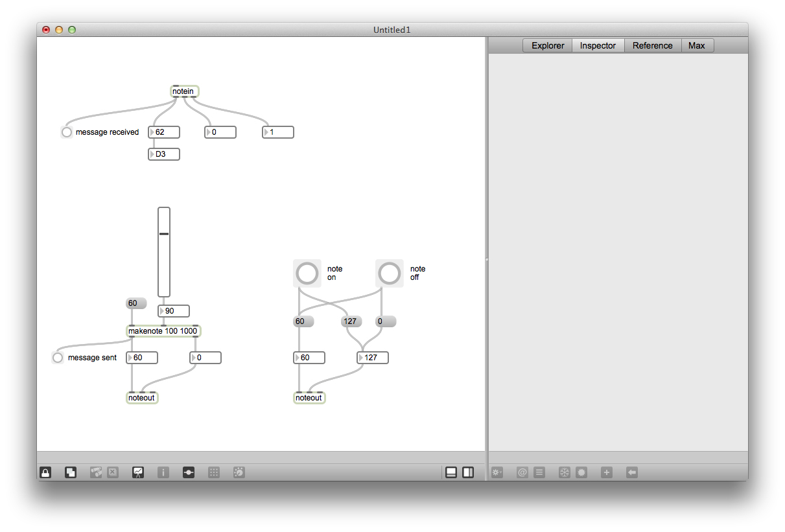Select the Max tab
This screenshot has width=785, height=532.
click(697, 45)
